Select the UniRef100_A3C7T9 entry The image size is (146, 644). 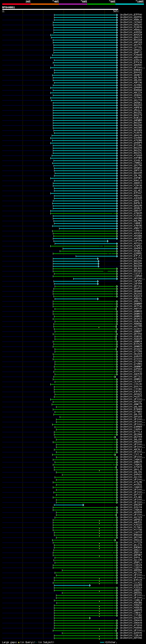click(131, 259)
